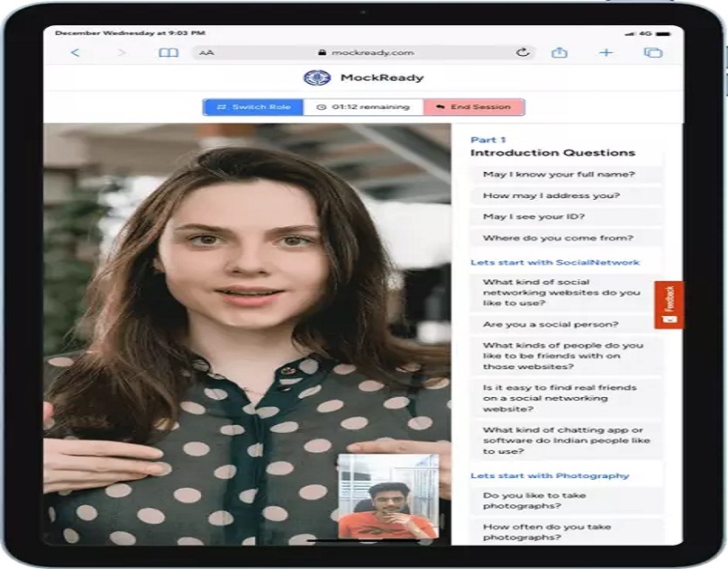Open the Safari share icon
The image size is (728, 569).
pos(559,53)
